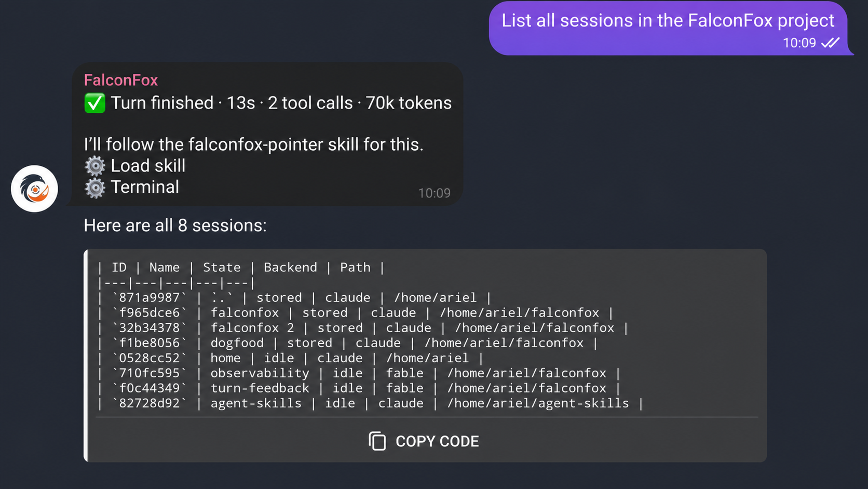The width and height of the screenshot is (868, 489).
Task: Click the gear icon next to Terminal
Action: coord(95,188)
